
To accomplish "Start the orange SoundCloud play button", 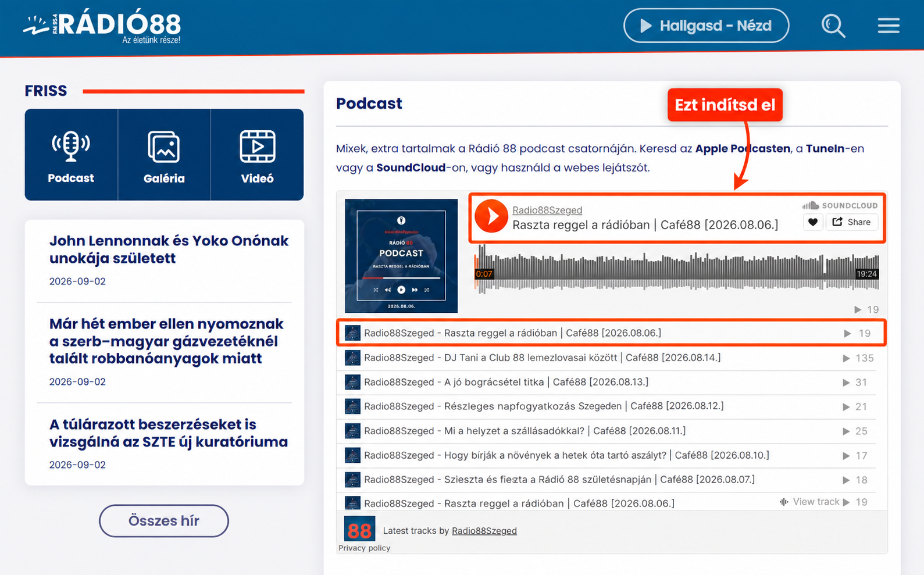I will 491,216.
